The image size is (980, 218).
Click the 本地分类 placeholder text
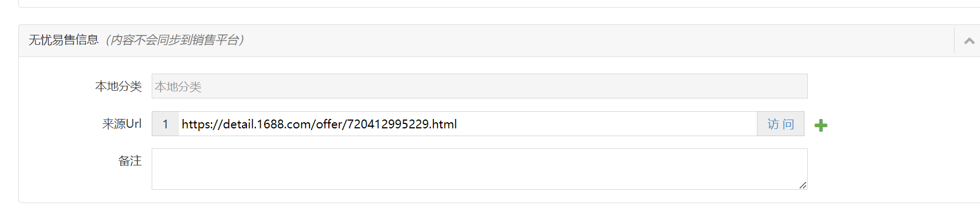(x=178, y=87)
